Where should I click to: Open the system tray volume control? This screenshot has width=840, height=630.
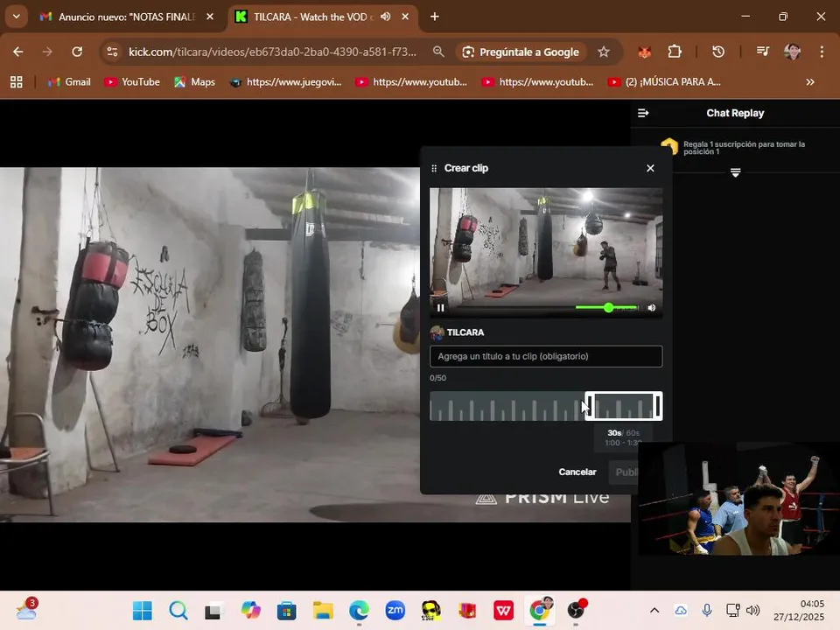coord(753,610)
